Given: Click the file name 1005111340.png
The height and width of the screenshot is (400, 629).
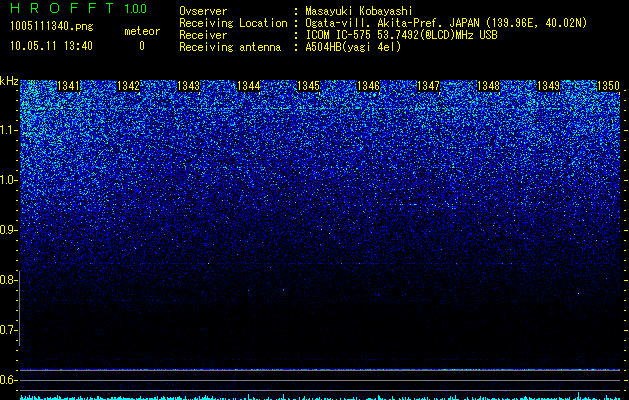Looking at the screenshot, I should point(51,27).
